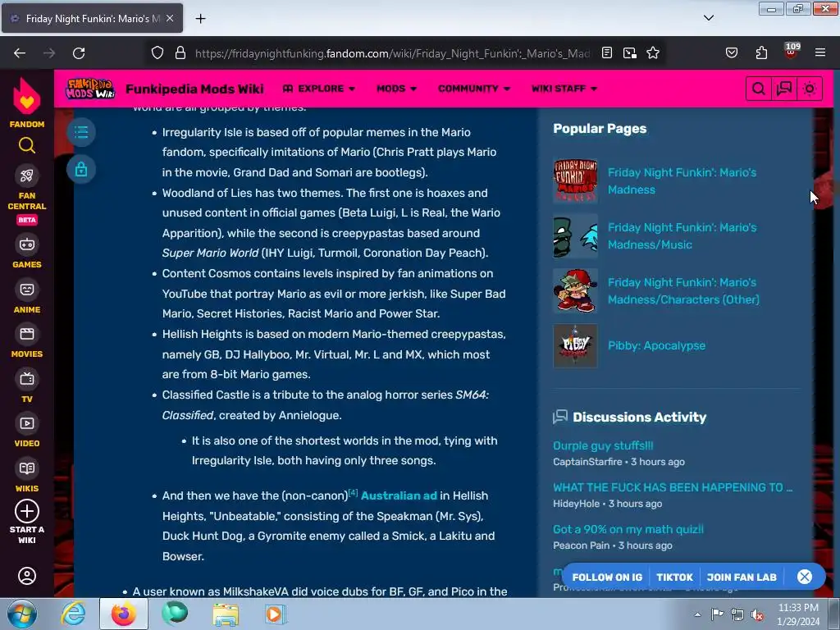Click Mario's Madness logo thumbnail
Screen dimensions: 840x630
click(575, 181)
